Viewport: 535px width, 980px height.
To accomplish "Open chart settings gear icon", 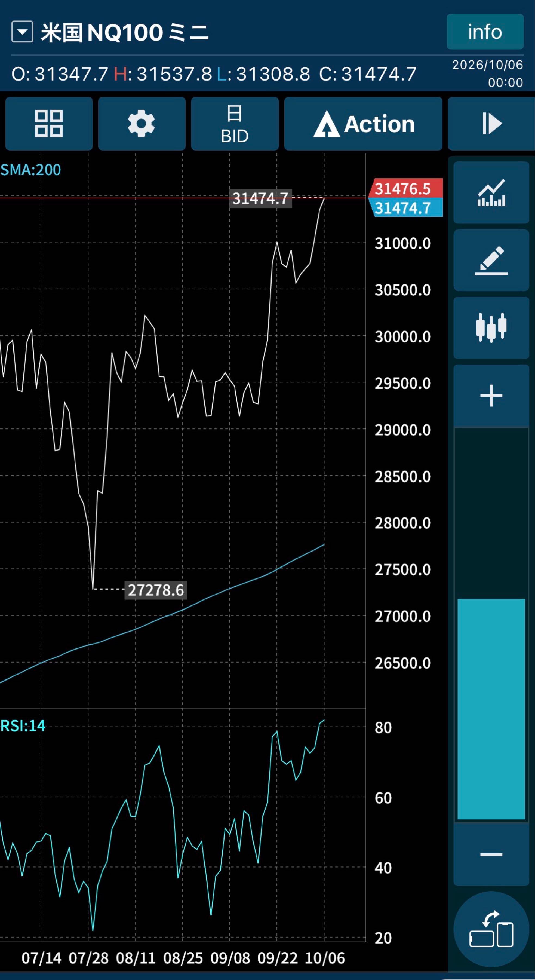I will (x=142, y=123).
